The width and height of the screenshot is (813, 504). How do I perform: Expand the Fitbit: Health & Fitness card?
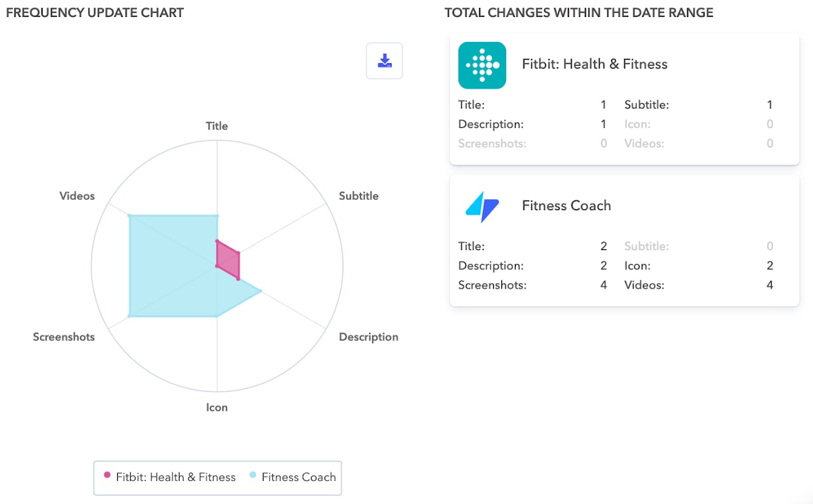click(x=623, y=100)
